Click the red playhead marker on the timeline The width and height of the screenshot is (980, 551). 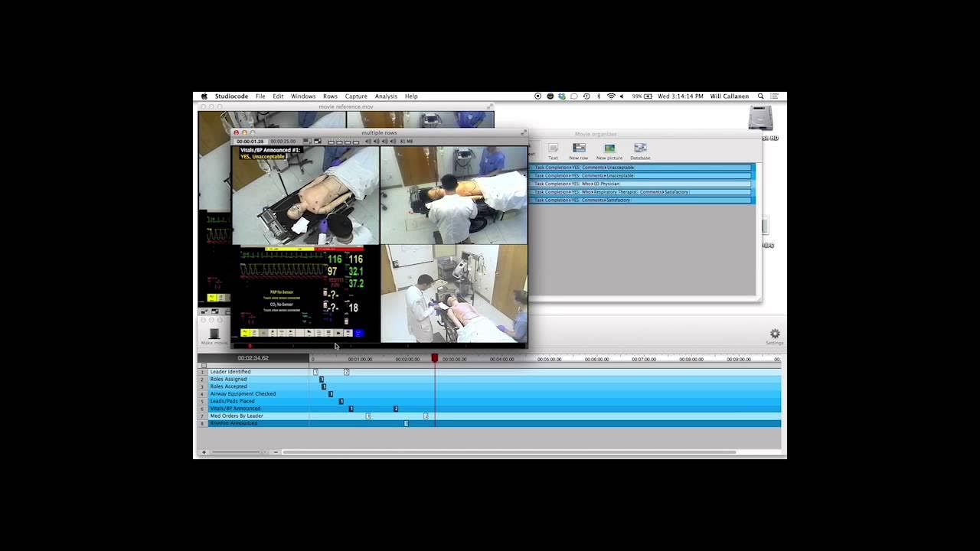point(434,358)
